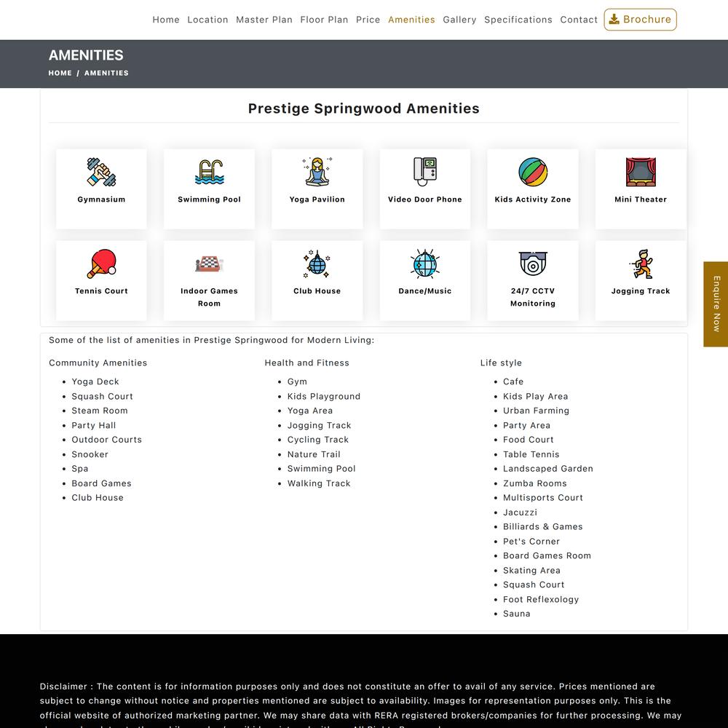Screen dimensions: 728x728
Task: Download the Brochure via top button
Action: pyautogui.click(x=640, y=20)
